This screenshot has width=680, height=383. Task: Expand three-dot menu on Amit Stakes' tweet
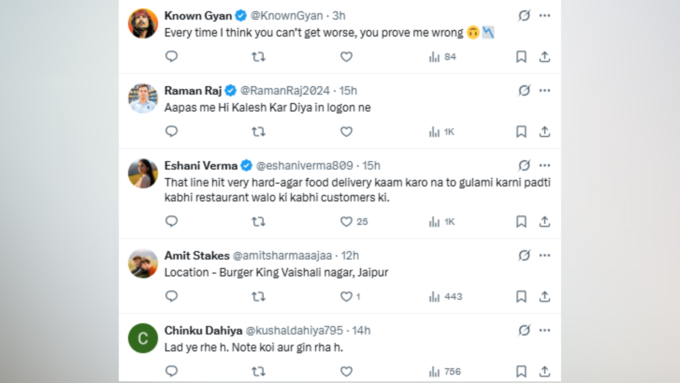click(x=545, y=255)
